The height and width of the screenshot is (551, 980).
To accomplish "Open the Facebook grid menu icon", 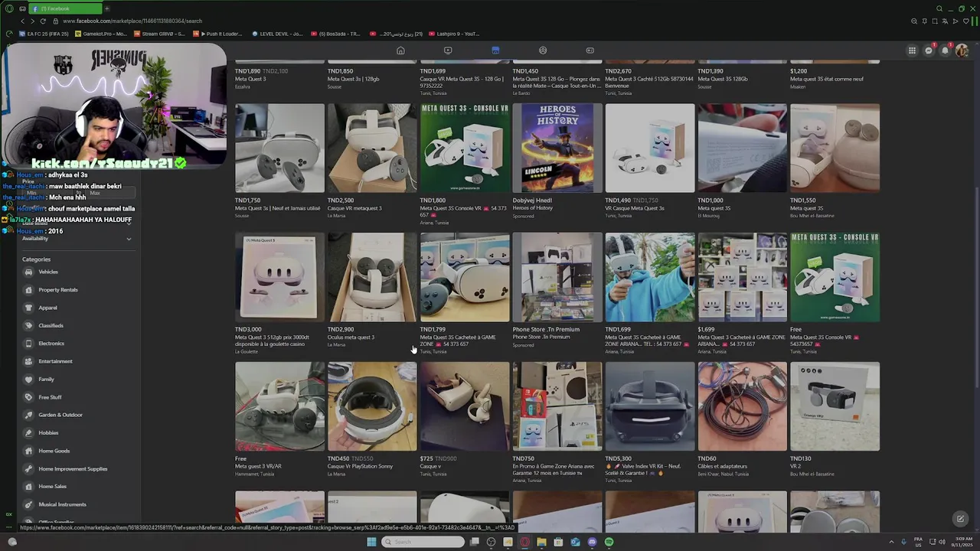I will [912, 51].
